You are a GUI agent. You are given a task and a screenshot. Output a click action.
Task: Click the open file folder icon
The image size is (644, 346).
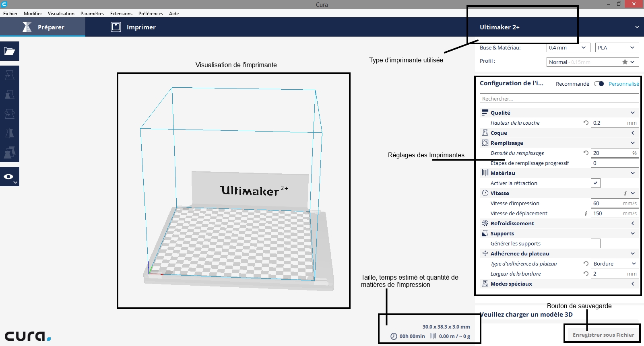[x=9, y=51]
